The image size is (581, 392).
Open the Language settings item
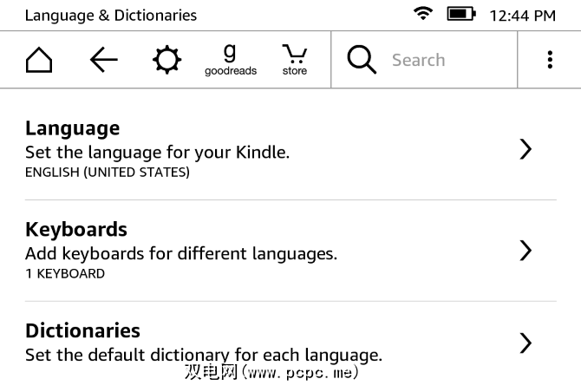(x=73, y=128)
